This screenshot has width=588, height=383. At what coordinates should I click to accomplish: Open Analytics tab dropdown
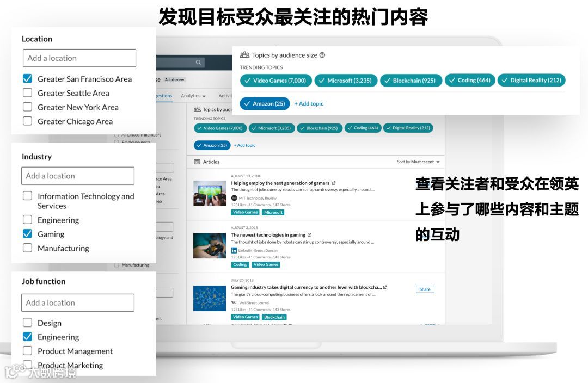click(x=193, y=96)
